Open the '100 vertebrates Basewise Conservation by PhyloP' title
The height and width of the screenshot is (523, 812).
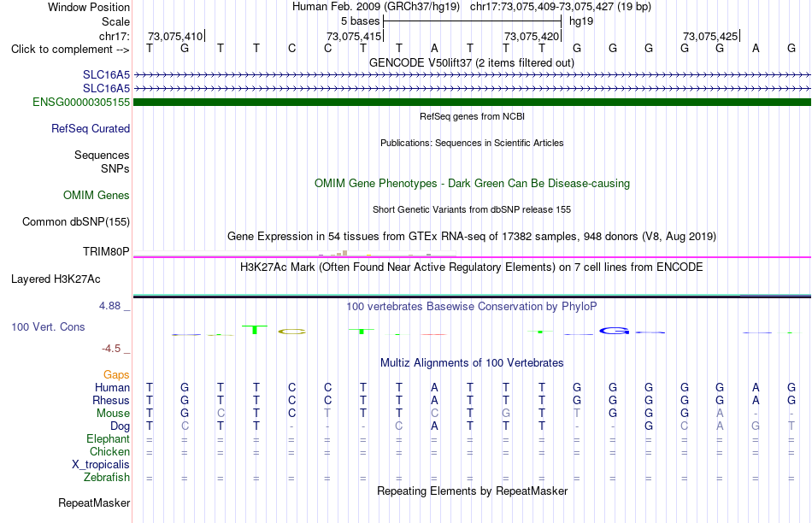click(472, 307)
